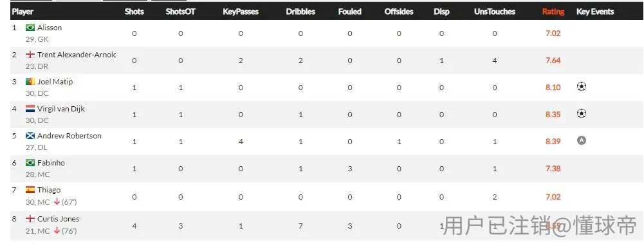This screenshot has height=244, width=644.
Task: Sort by the Shots column header
Action: coord(134,12)
